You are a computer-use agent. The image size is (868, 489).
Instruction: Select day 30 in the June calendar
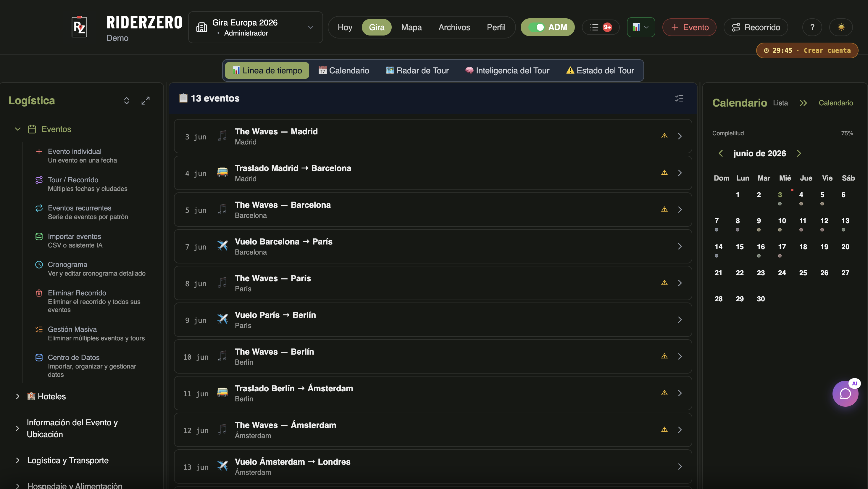click(761, 299)
